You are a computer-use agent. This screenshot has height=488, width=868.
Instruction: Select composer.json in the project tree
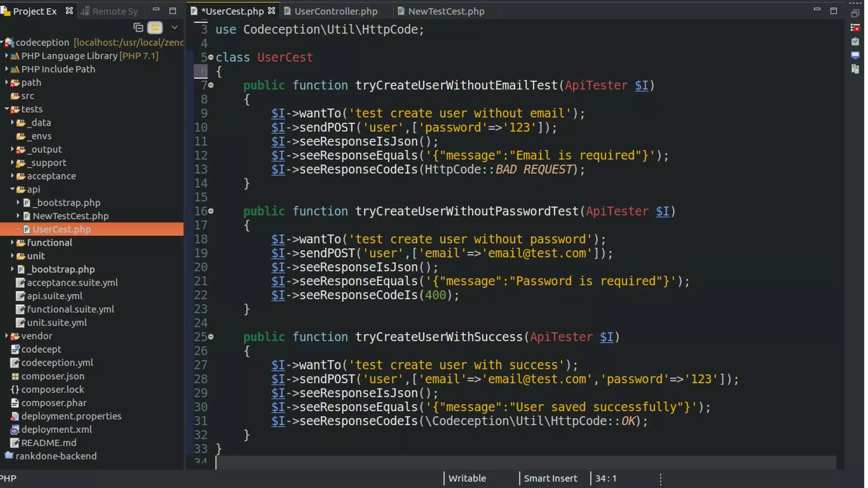click(x=53, y=376)
